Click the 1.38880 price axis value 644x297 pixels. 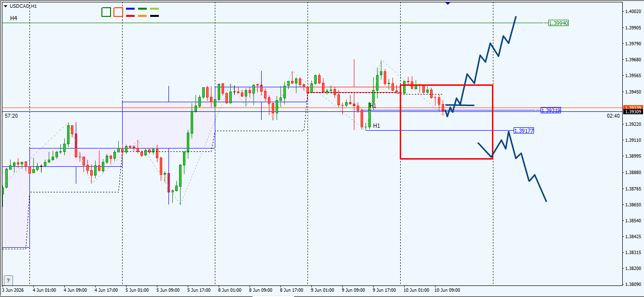[x=632, y=173]
